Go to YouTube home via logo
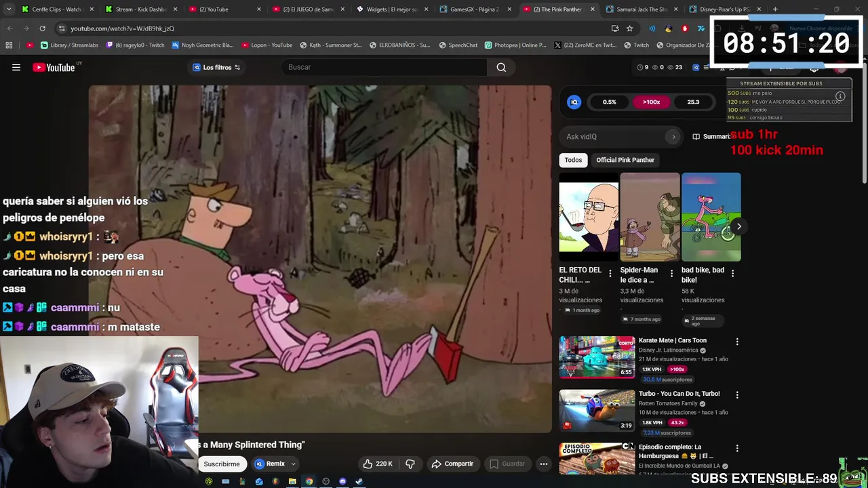868x488 pixels. point(54,67)
